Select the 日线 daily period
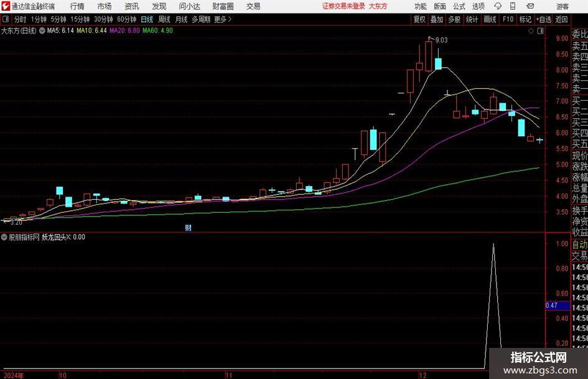 (x=147, y=19)
